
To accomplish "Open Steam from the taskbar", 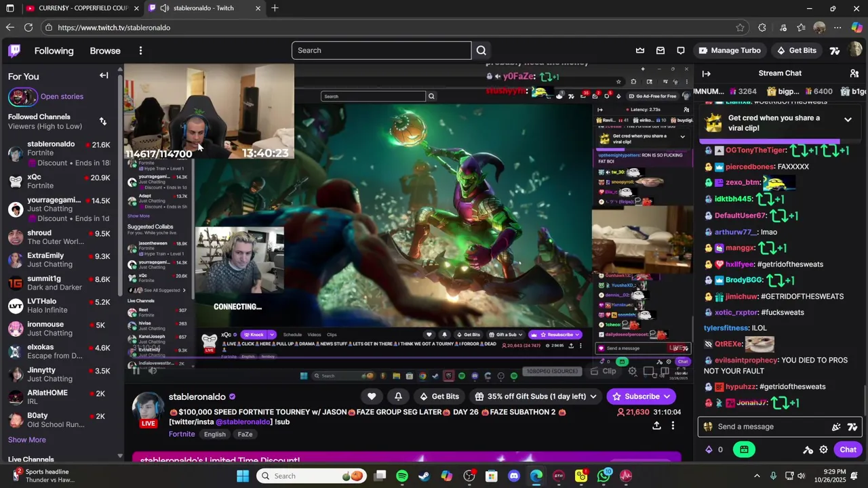I will pyautogui.click(x=424, y=476).
